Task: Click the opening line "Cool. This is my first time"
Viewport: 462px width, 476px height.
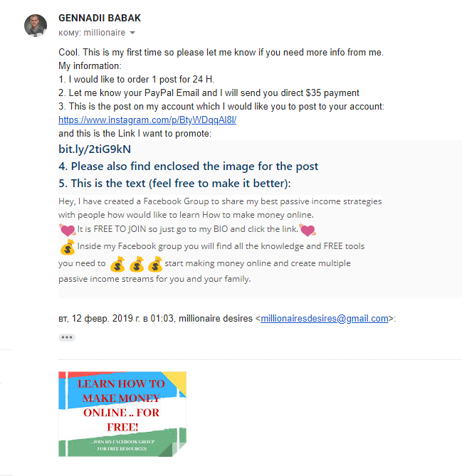Action: [x=221, y=52]
